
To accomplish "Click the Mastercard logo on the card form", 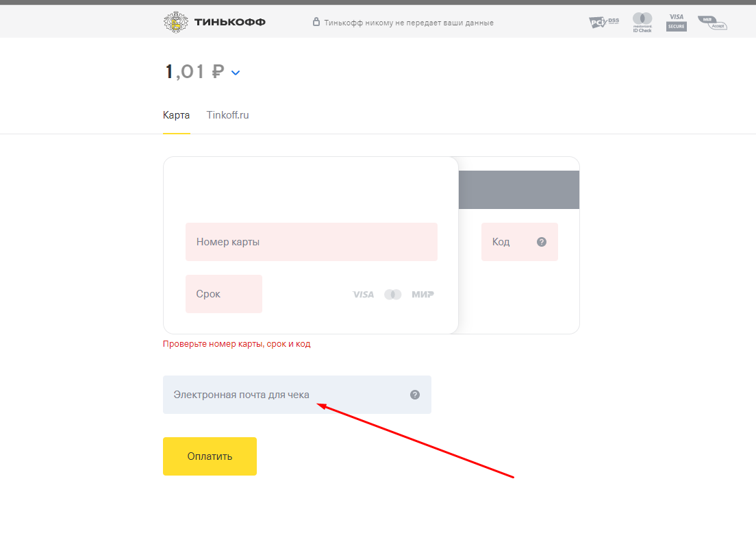I will pos(392,295).
